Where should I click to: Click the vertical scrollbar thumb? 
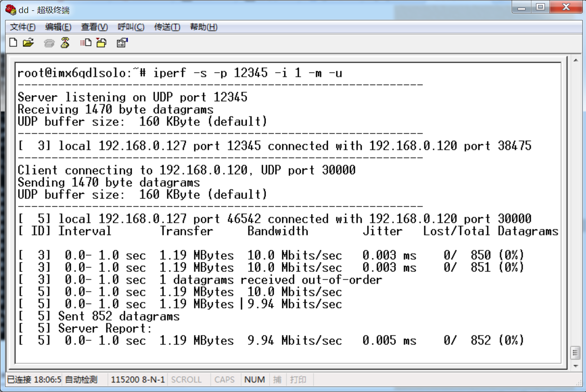[x=575, y=352]
